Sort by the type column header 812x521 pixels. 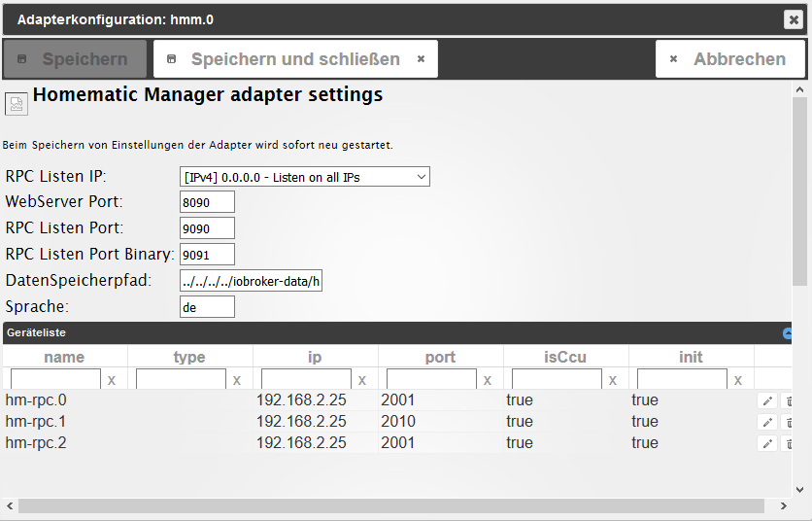pos(189,357)
